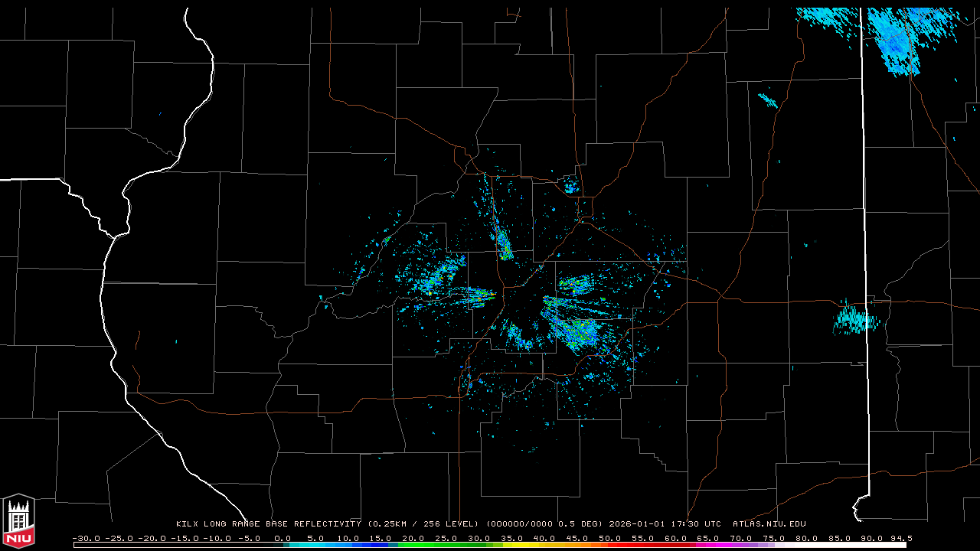Click the 2026-01-01 17:30 UTC timestamp
This screenshot has width=980, height=551.
pos(665,524)
